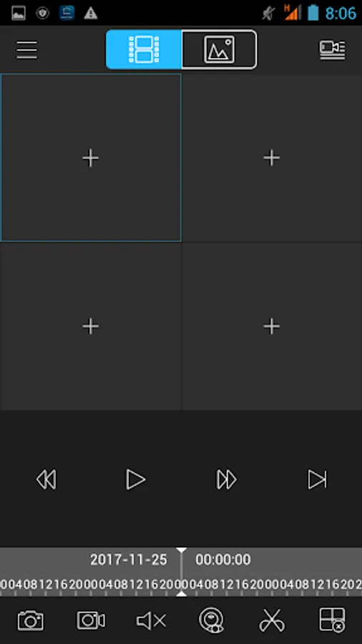
Task: Switch to video playback tab
Action: [144, 49]
